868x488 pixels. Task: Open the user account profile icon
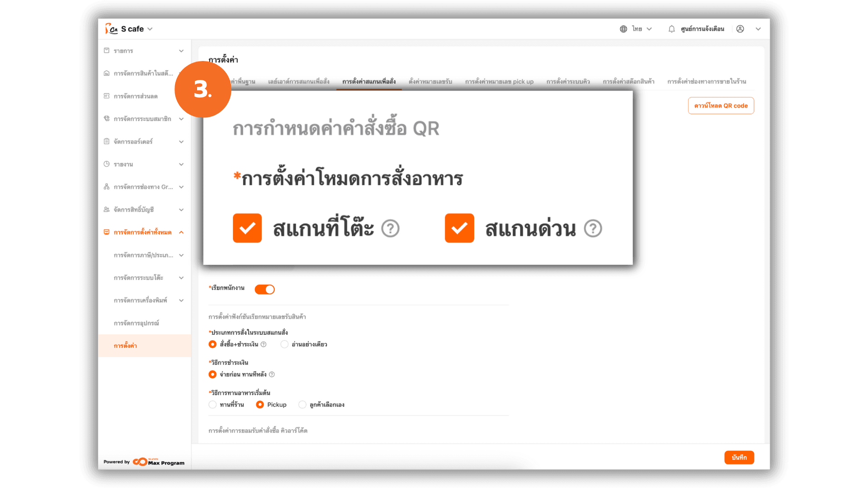(x=740, y=29)
